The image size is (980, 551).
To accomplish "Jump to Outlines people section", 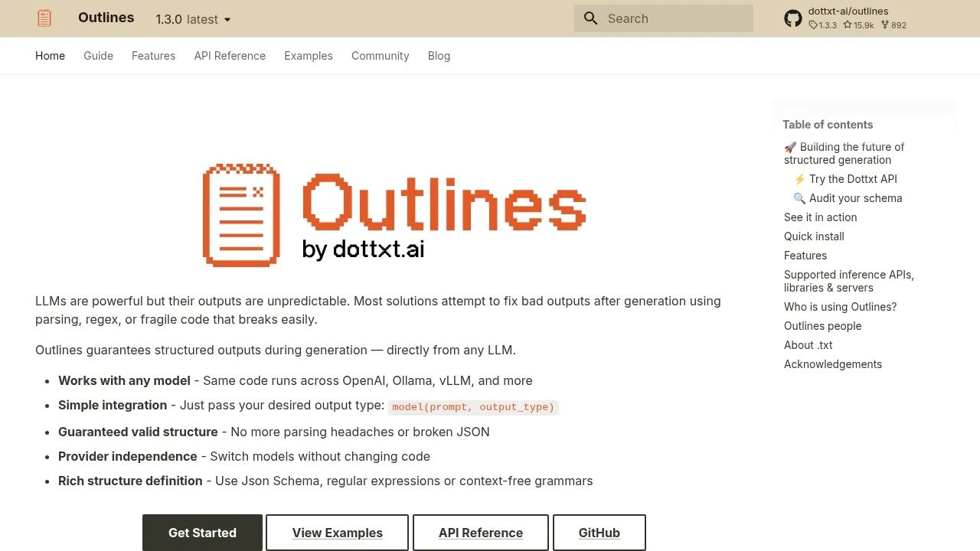I will pos(822,326).
